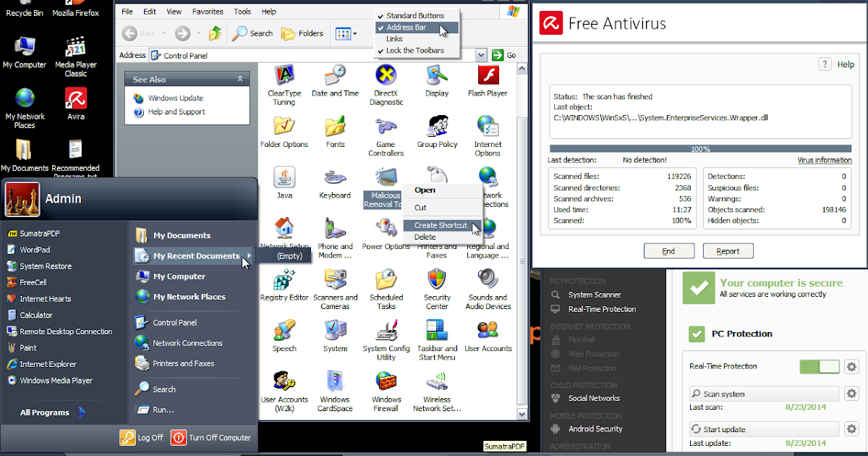Open the Favorites menu
The image size is (868, 456).
(x=208, y=12)
